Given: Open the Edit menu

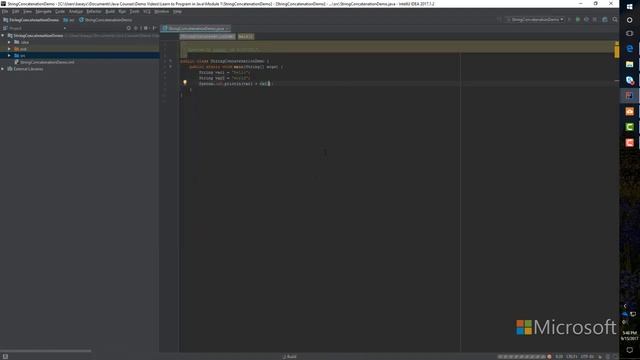Looking at the screenshot, I should 16,11.
